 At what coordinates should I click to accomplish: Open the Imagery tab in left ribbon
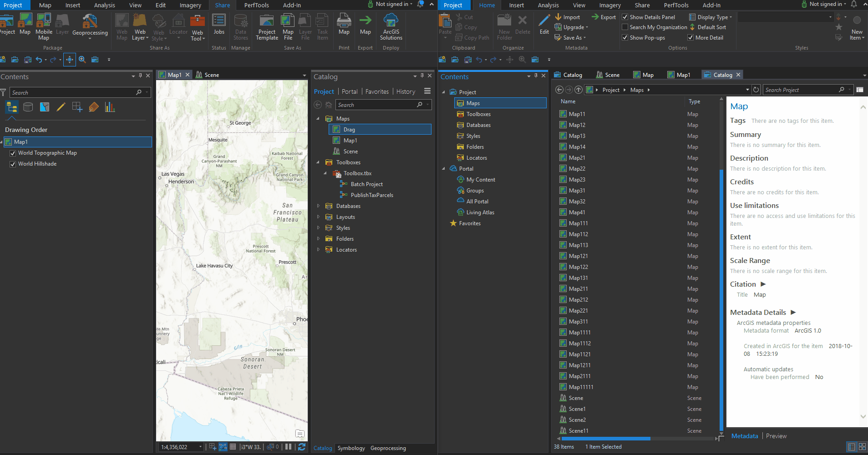point(190,5)
